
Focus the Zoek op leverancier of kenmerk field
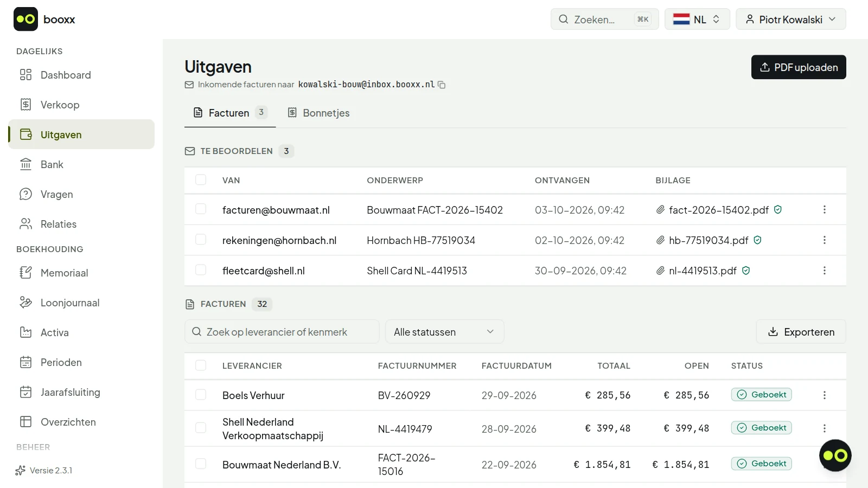pyautogui.click(x=282, y=332)
